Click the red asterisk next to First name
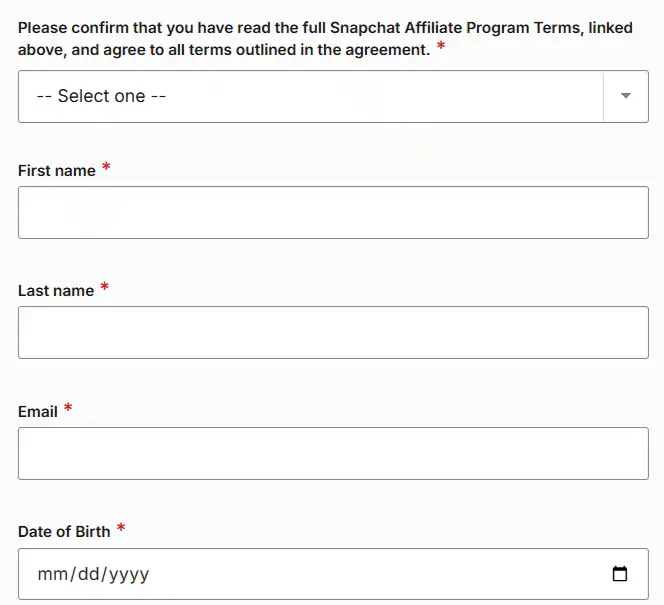664x605 pixels. (x=106, y=168)
